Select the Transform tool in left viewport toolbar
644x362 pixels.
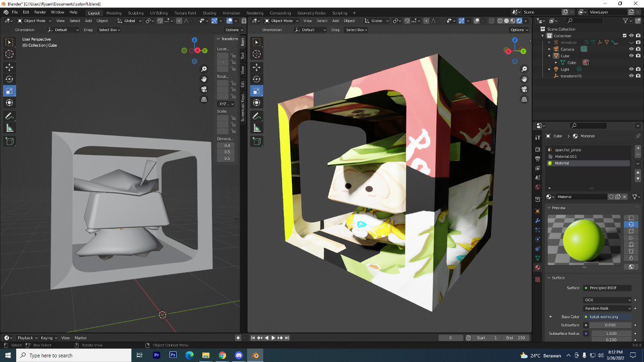point(10,102)
